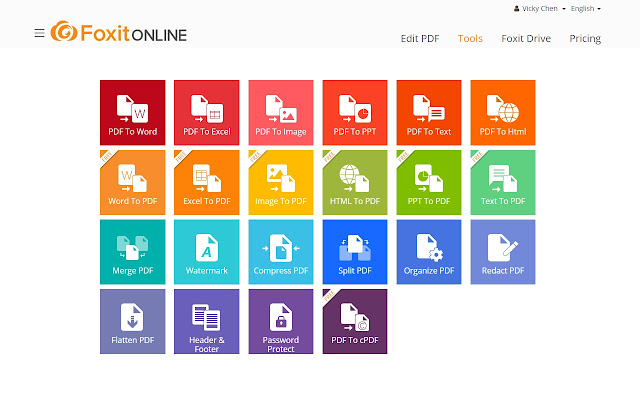Click the Flatten PDF tile
Viewport: 640px width, 400px height.
point(132,321)
